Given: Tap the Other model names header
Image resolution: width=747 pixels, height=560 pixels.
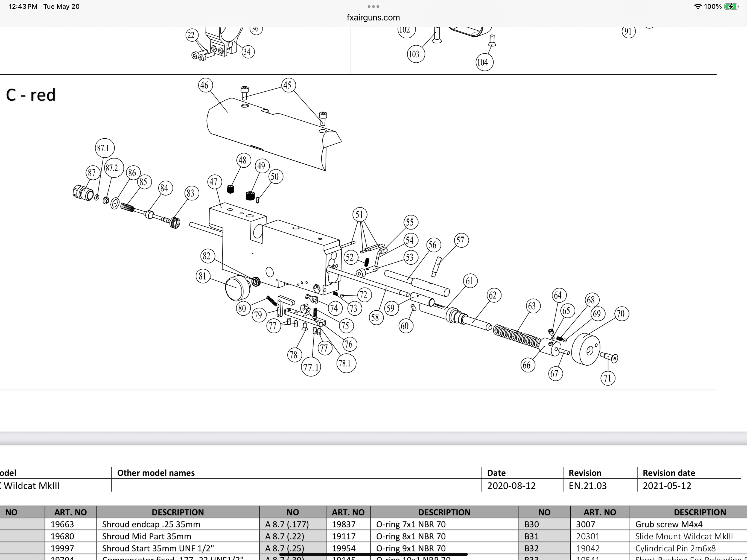Looking at the screenshot, I should [x=156, y=473].
